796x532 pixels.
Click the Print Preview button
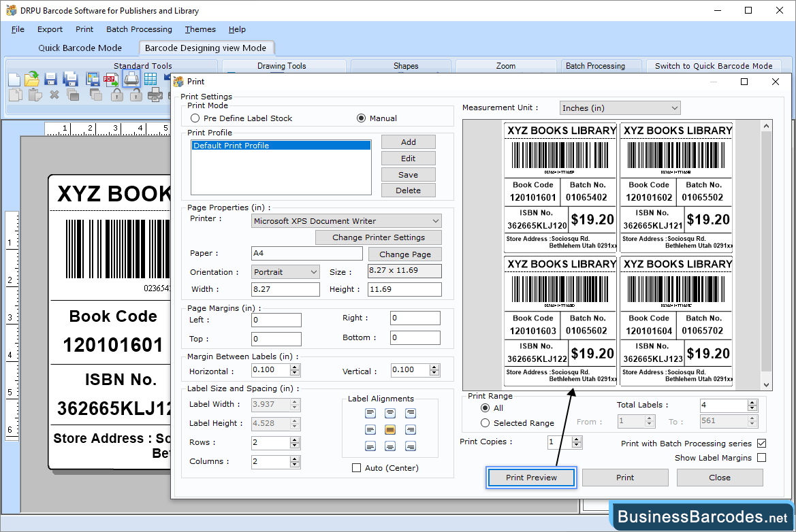531,477
